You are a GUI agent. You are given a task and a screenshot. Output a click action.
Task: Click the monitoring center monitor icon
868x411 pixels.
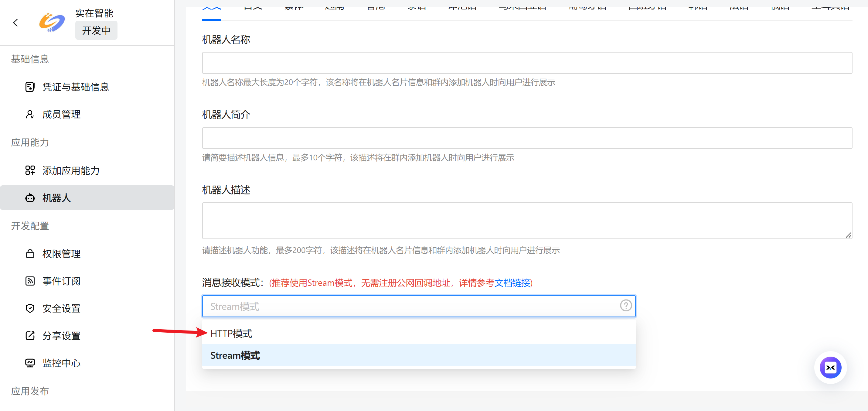click(30, 363)
